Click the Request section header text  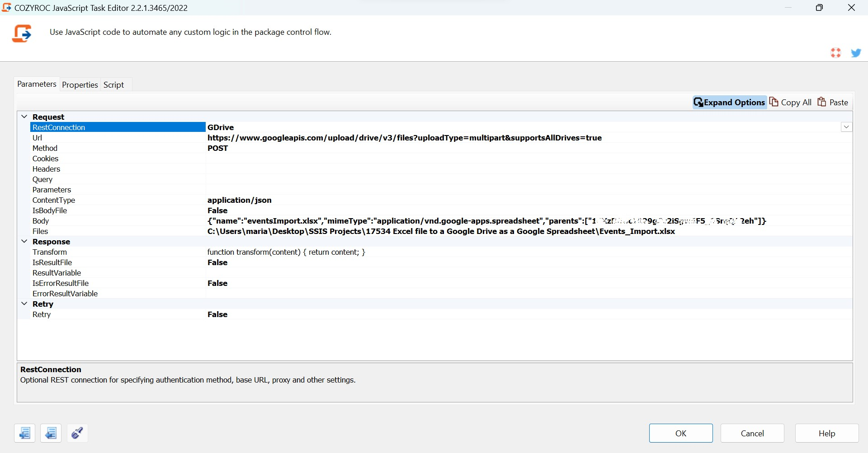click(x=48, y=117)
